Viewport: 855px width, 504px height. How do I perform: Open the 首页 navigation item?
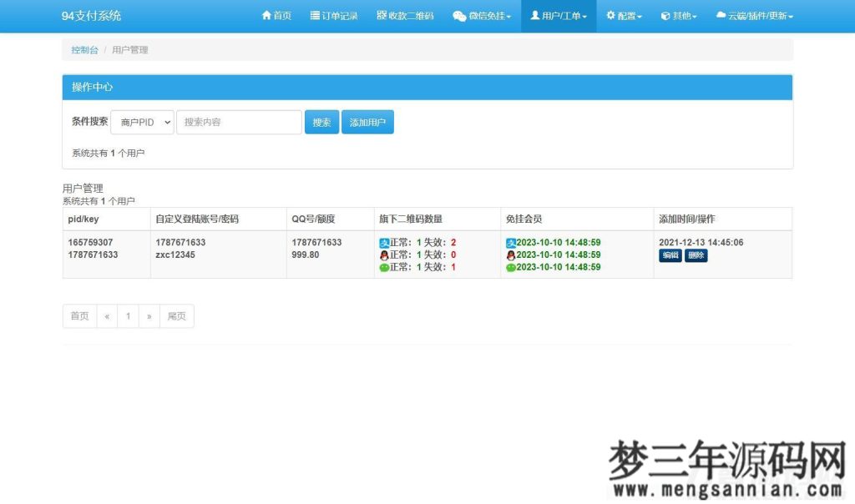276,15
